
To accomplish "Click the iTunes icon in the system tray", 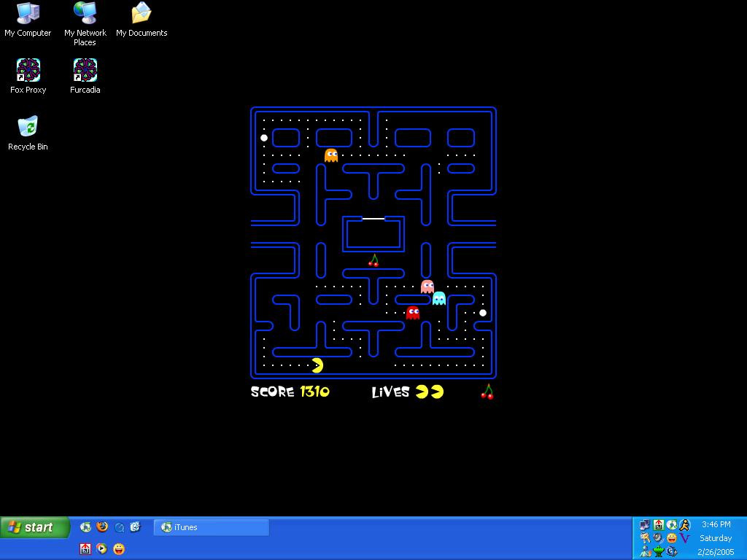I will pos(672,525).
